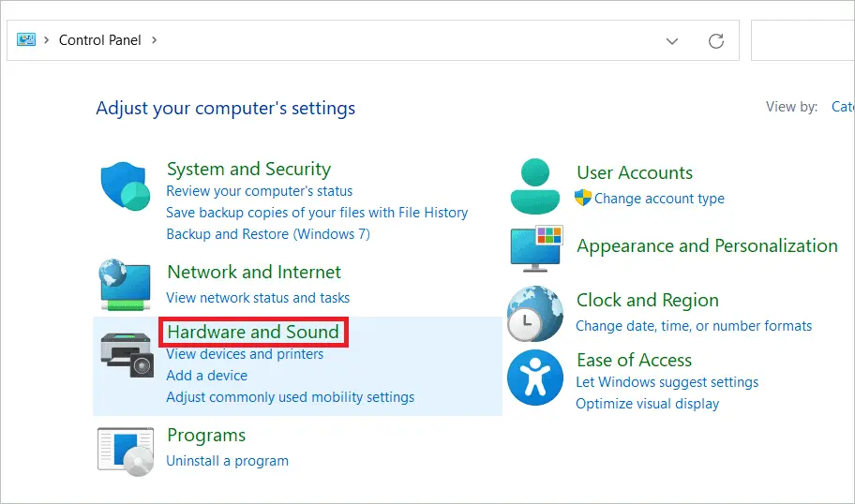The width and height of the screenshot is (855, 504).
Task: Click the Appearance and Personalization monitor icon
Action: coord(536,248)
